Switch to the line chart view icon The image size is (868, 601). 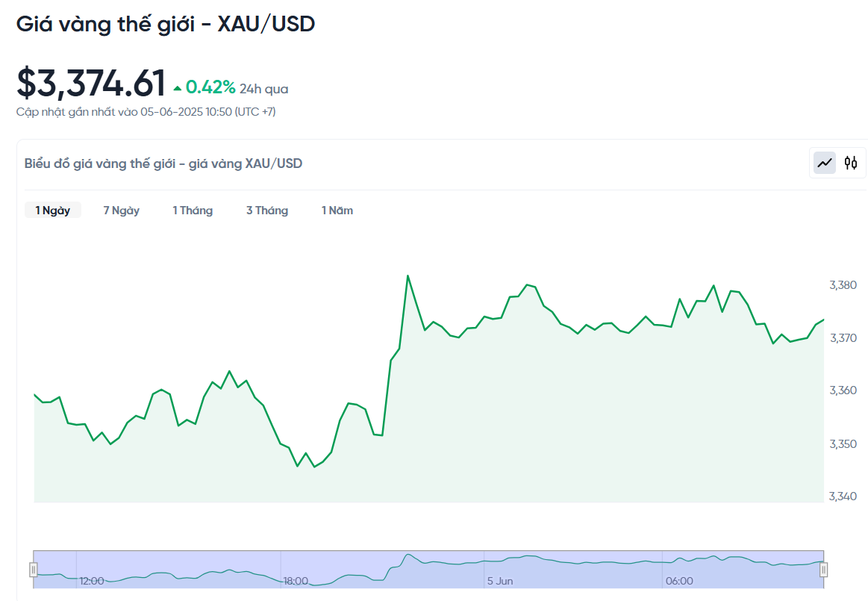point(825,163)
